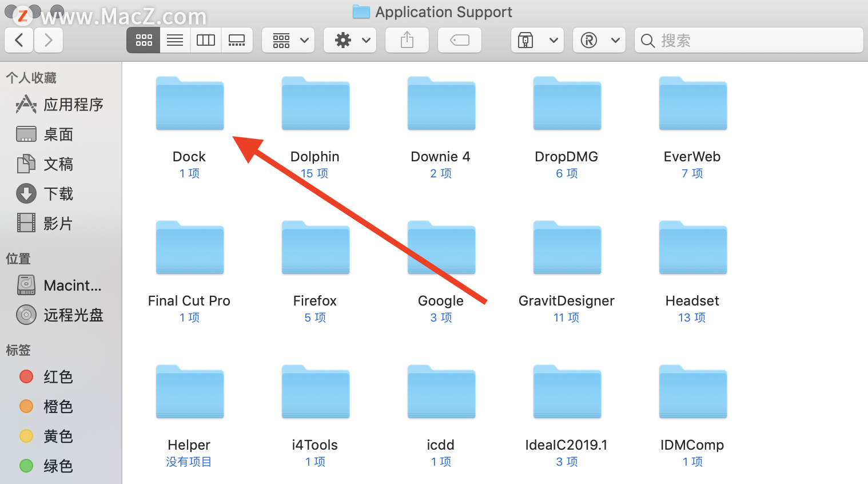Click the 搜索 search field
Screen dimensions: 868x484
pos(749,40)
